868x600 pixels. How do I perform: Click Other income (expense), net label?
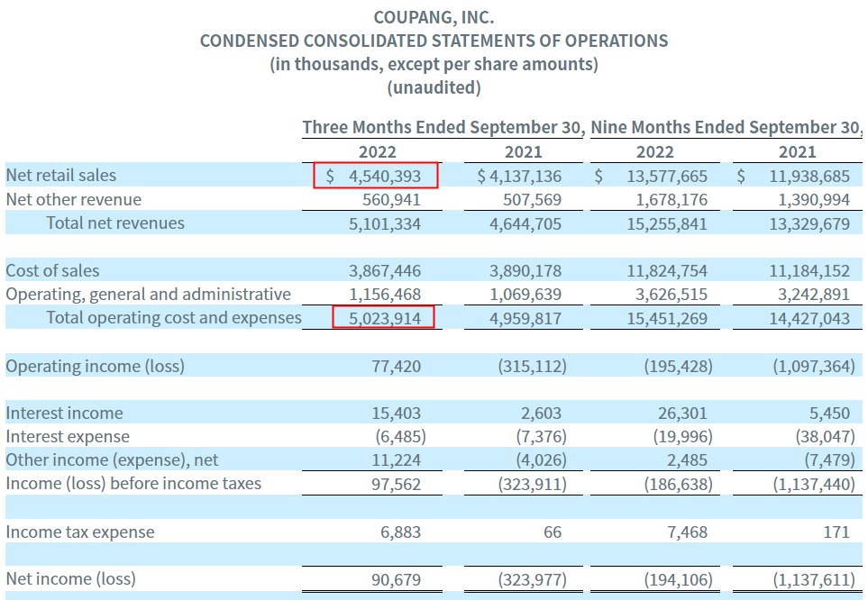point(112,460)
